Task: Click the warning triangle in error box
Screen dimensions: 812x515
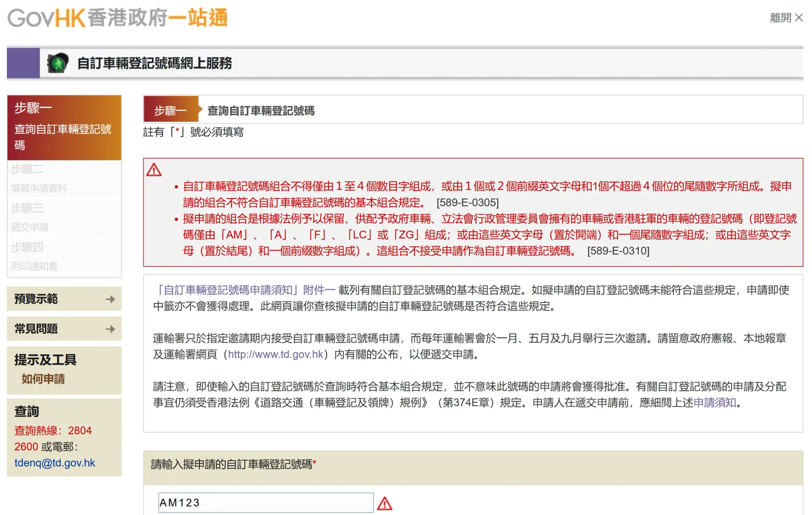Action: tap(154, 170)
